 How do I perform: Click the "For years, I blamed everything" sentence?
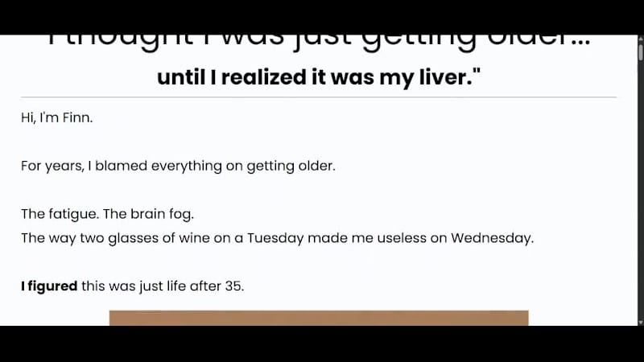click(x=178, y=167)
